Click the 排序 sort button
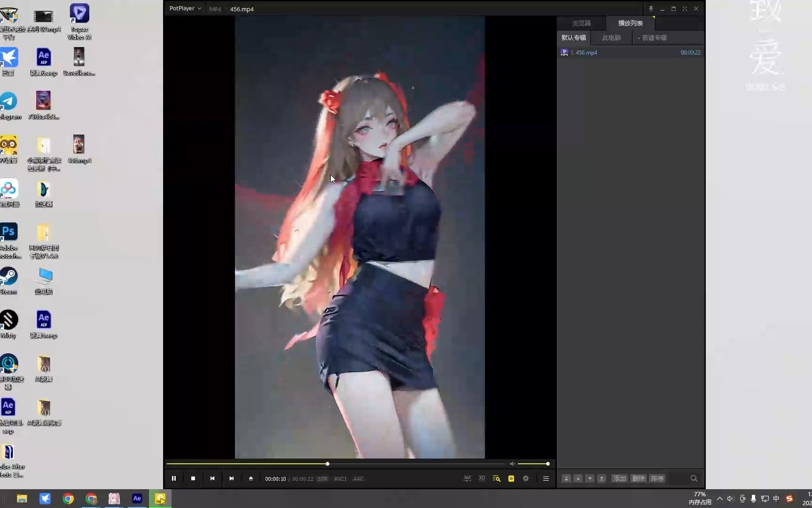The image size is (812, 508). (657, 478)
